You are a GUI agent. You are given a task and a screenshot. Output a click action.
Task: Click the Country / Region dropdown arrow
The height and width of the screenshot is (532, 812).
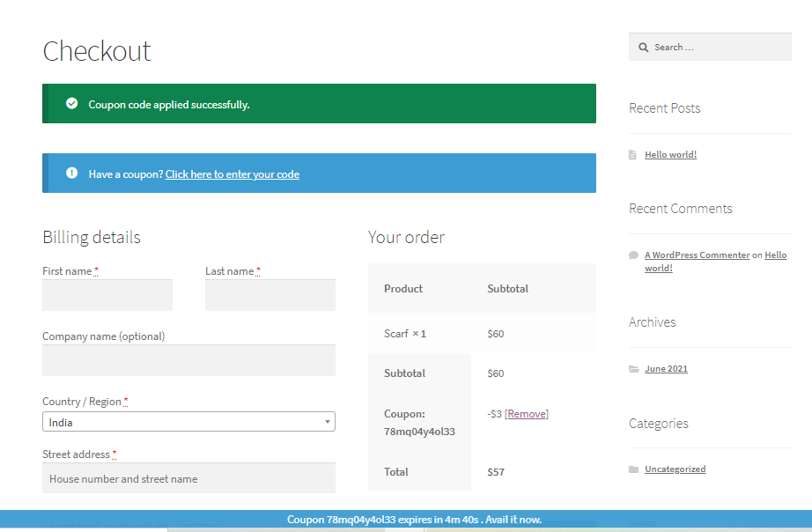(328, 422)
